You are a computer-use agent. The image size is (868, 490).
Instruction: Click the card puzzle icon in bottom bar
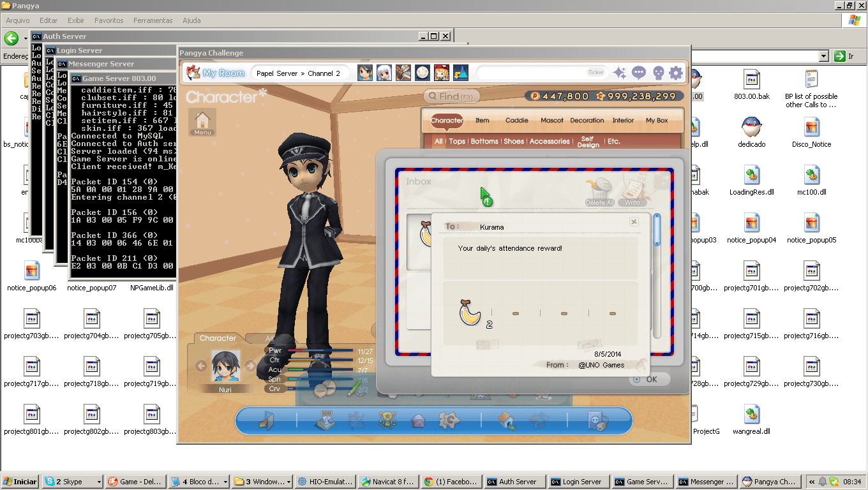(x=449, y=420)
